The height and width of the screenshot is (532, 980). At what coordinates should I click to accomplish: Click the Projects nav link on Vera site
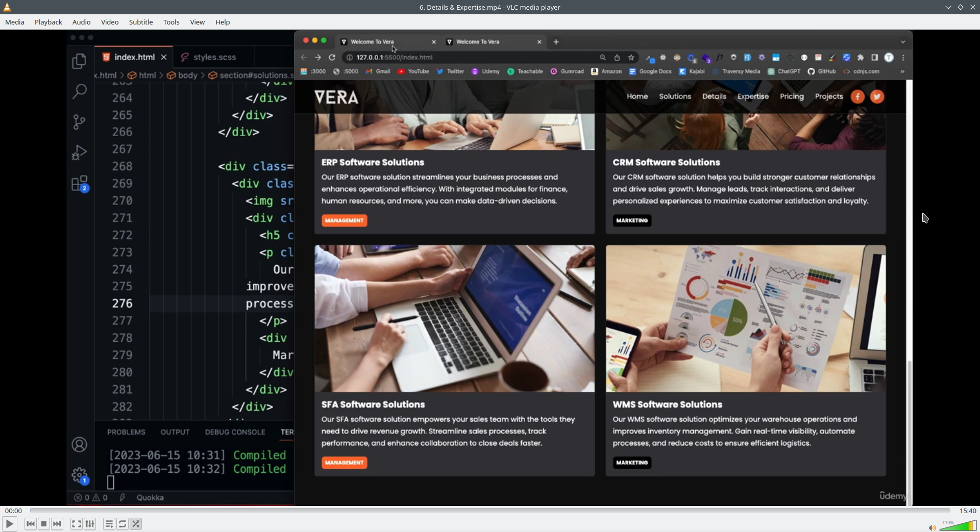point(829,96)
